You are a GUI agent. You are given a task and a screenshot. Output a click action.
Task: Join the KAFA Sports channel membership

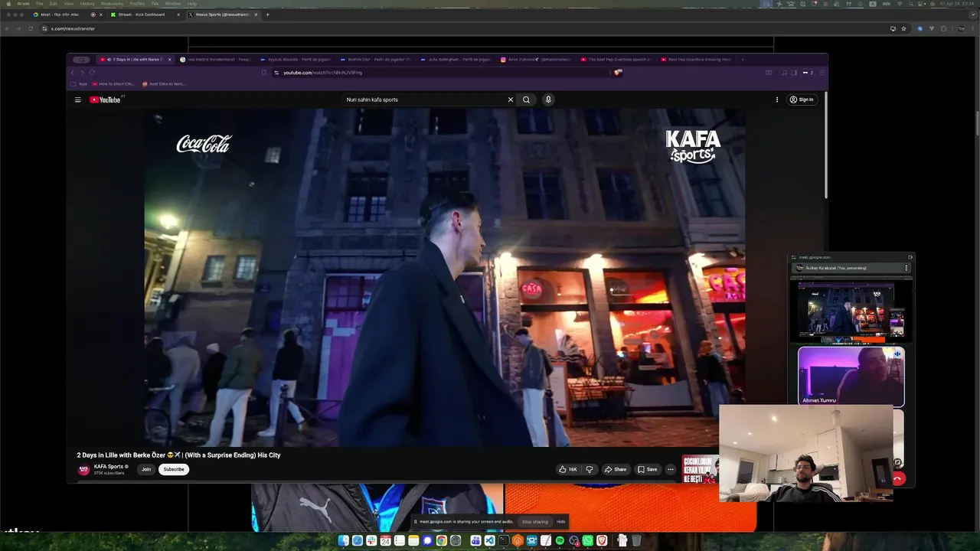[x=145, y=469]
